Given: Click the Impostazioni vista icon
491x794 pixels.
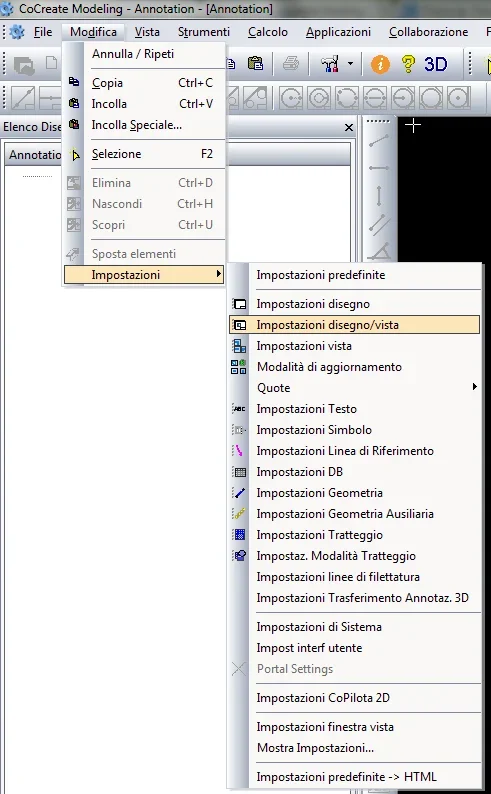Looking at the screenshot, I should tap(239, 346).
